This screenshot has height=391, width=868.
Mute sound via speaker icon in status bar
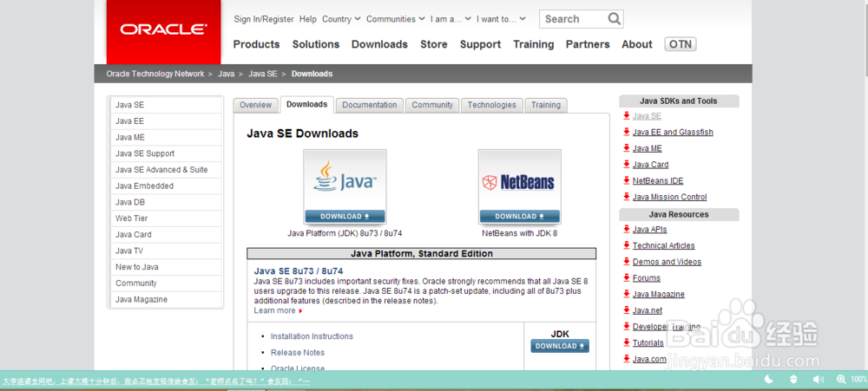point(819,379)
